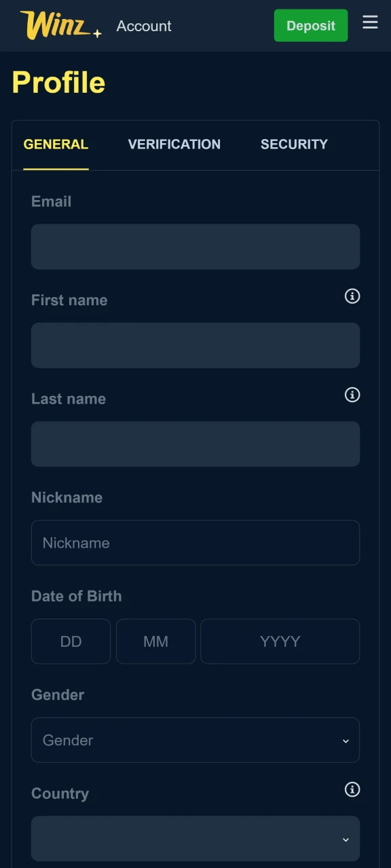Image resolution: width=391 pixels, height=868 pixels.
Task: View the info tooltip for Country
Action: pyautogui.click(x=352, y=790)
